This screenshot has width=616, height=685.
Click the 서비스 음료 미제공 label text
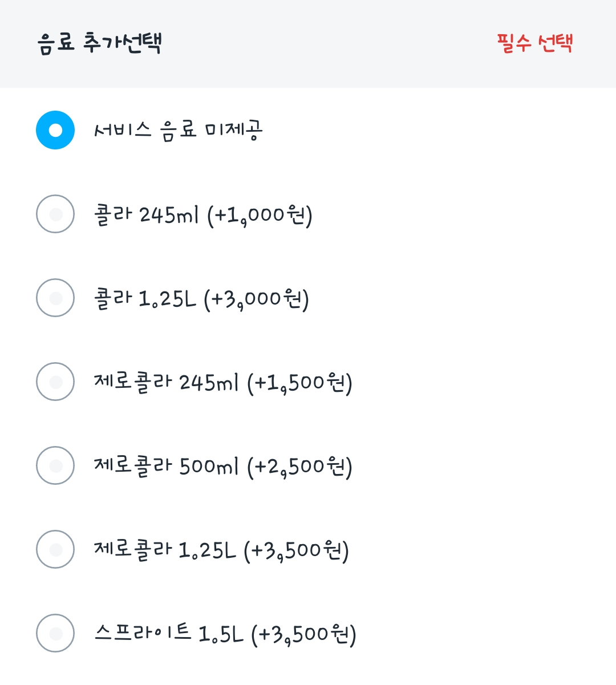[178, 130]
